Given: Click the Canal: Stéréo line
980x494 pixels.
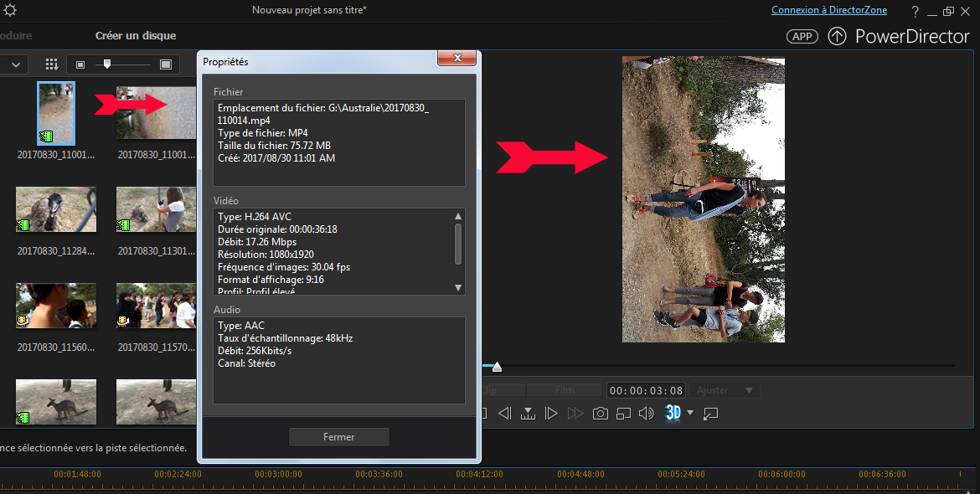Looking at the screenshot, I should 246,363.
